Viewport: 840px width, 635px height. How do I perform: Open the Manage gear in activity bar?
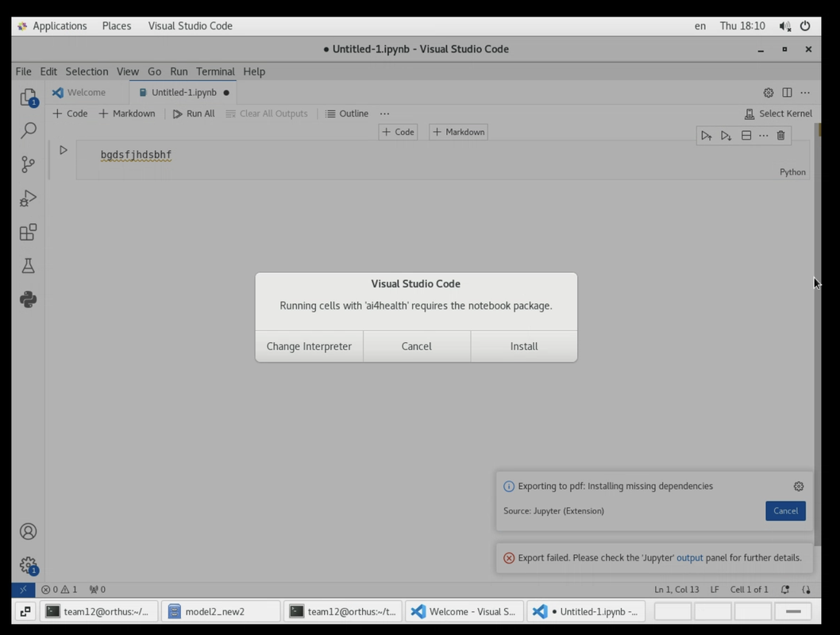pyautogui.click(x=28, y=565)
